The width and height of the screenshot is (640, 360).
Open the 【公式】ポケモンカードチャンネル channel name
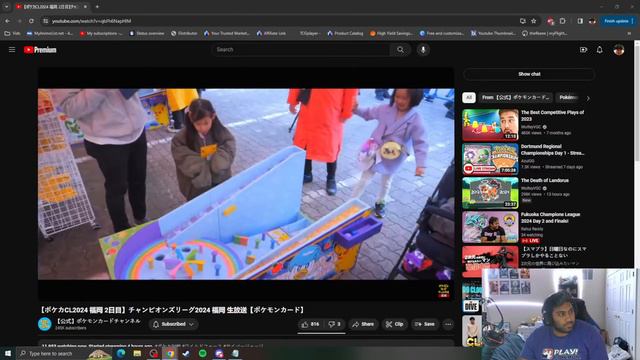[98, 321]
